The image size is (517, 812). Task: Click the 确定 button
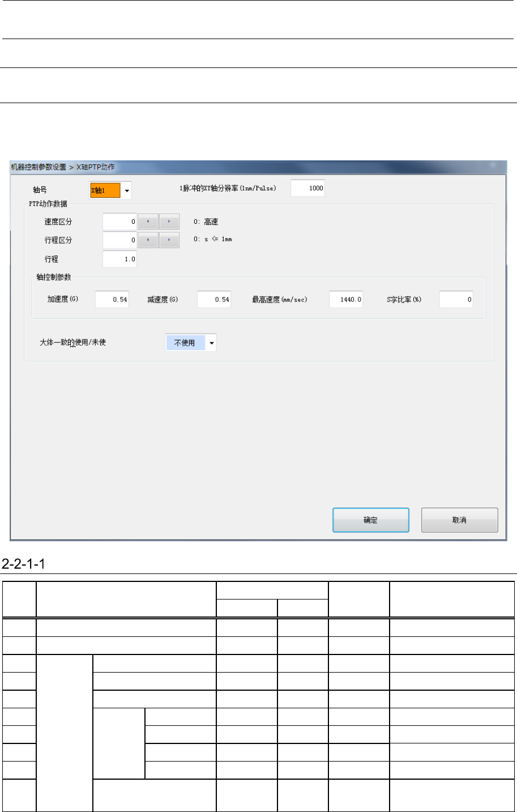coord(371,520)
